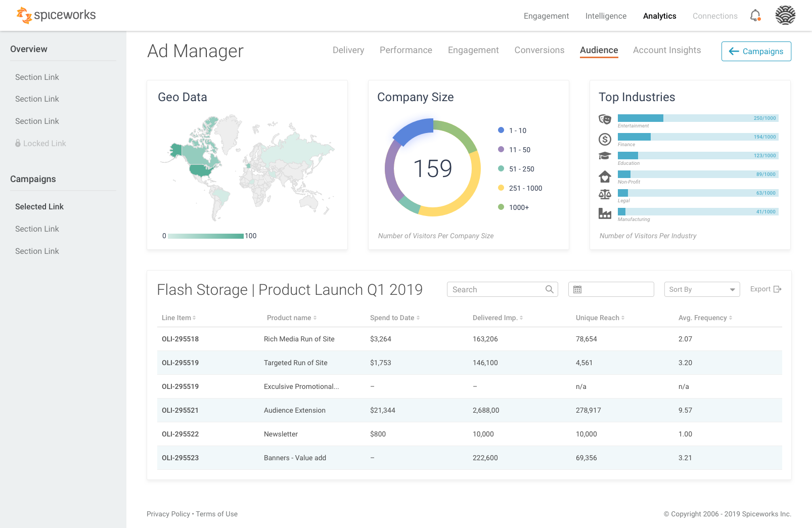The image size is (812, 528).
Task: Click the United States on the map
Action: click(201, 170)
